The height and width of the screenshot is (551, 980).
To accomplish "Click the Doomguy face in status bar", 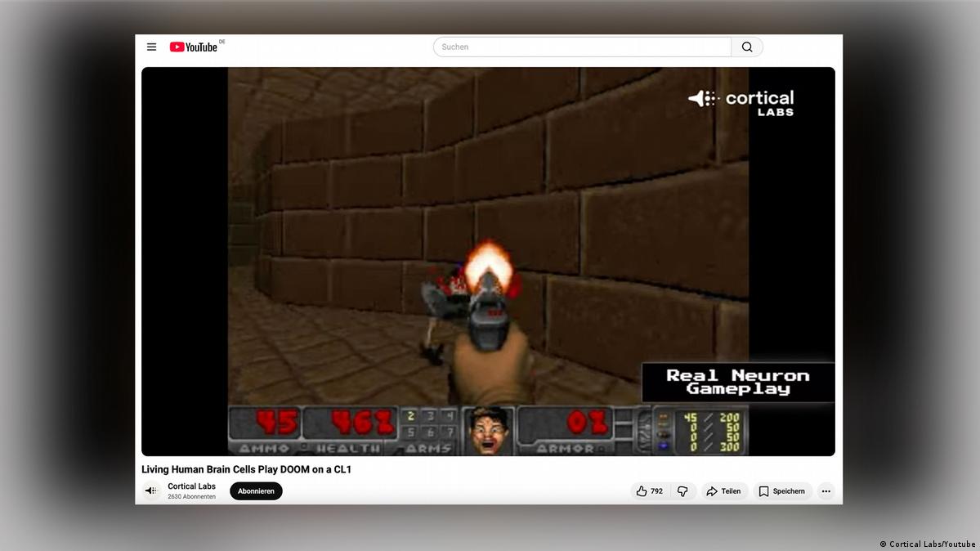I will click(488, 430).
